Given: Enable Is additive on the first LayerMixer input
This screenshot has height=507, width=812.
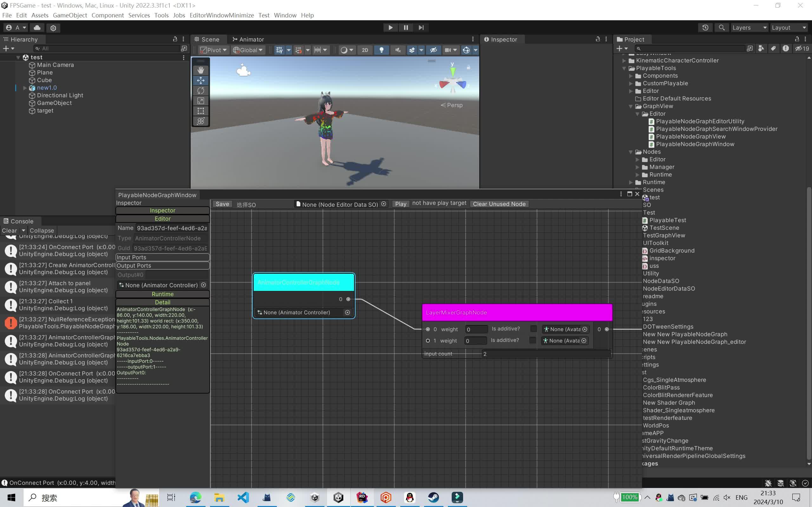Looking at the screenshot, I should [x=533, y=329].
